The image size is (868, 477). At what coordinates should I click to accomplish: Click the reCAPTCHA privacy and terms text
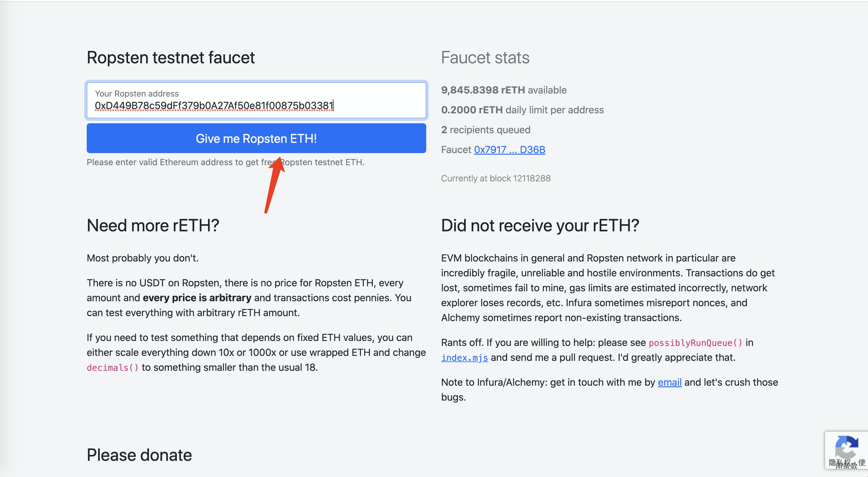(x=846, y=464)
